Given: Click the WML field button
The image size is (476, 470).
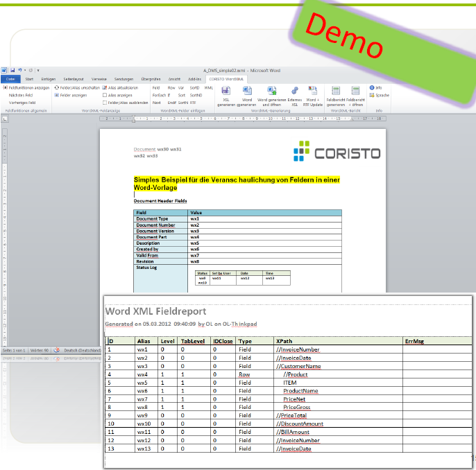Looking at the screenshot, I should (x=209, y=87).
